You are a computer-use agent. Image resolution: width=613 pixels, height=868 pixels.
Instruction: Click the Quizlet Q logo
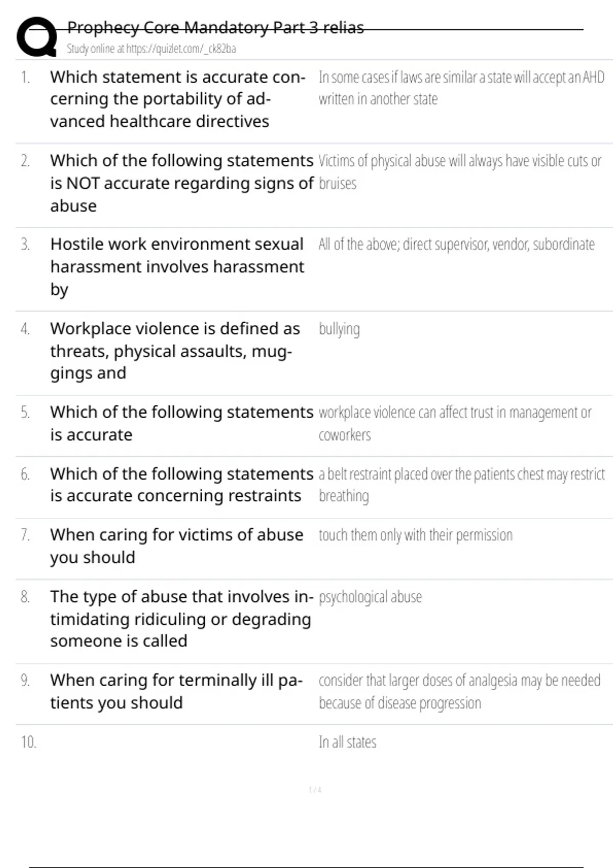(37, 36)
